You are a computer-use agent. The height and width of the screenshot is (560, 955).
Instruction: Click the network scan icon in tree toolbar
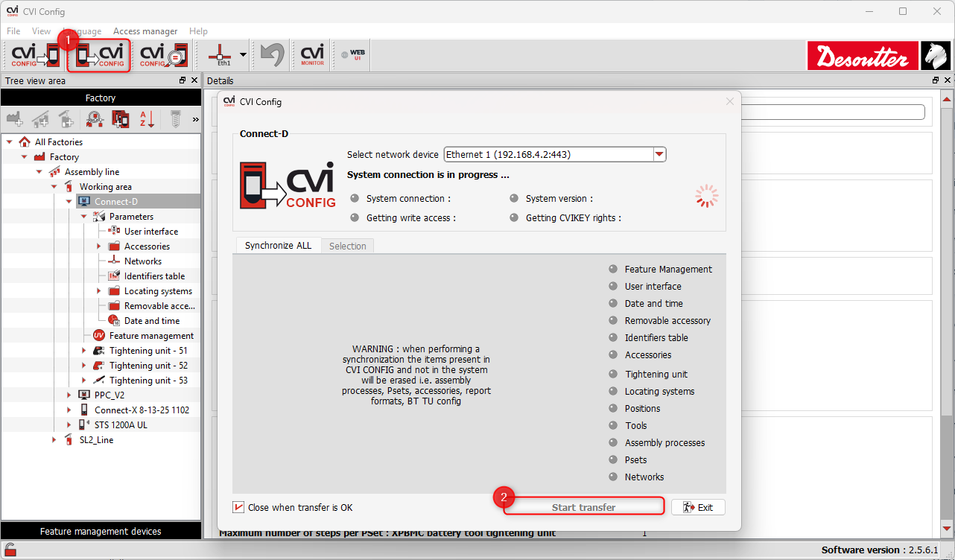click(95, 118)
